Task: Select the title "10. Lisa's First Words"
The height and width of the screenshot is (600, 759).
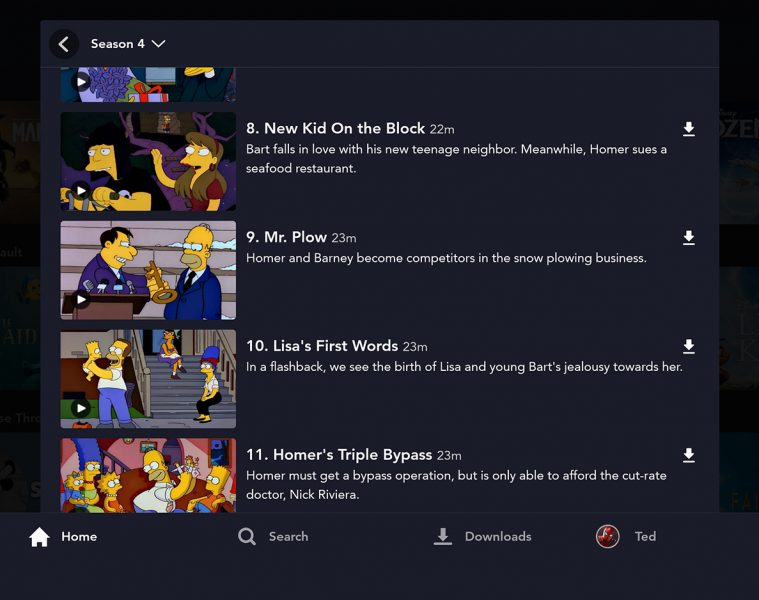Action: click(322, 346)
